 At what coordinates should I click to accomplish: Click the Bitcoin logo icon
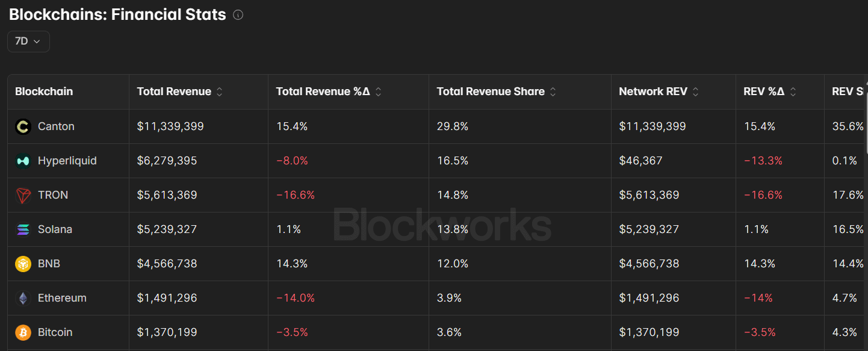23,332
